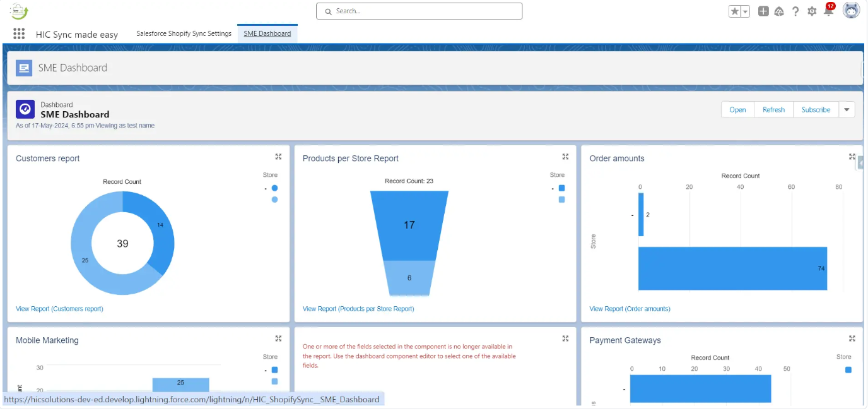Open the favorites list dropdown arrow
This screenshot has height=413, width=868.
click(745, 11)
